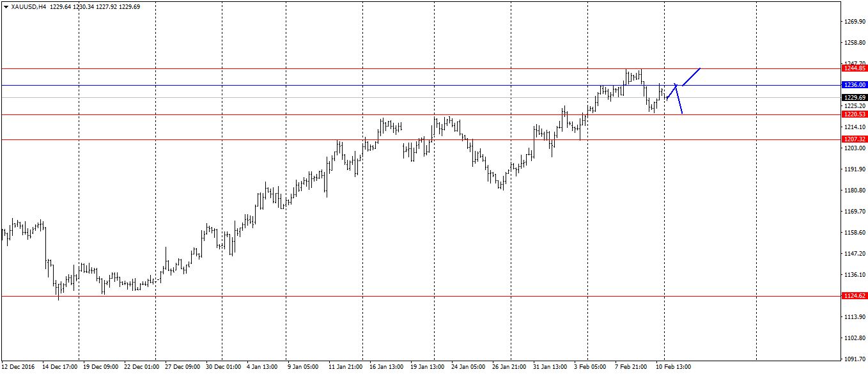This screenshot has width=868, height=374.
Task: Click the black 1229.69 current price label
Action: 854,97
